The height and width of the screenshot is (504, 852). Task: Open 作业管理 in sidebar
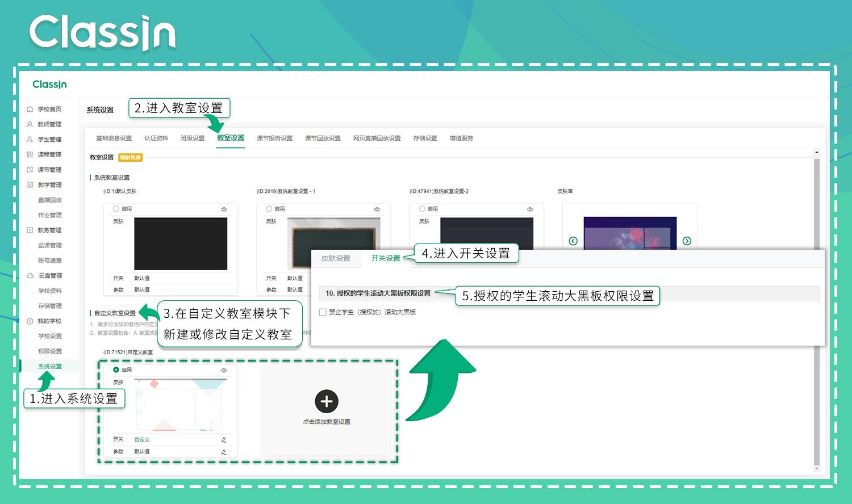click(50, 215)
